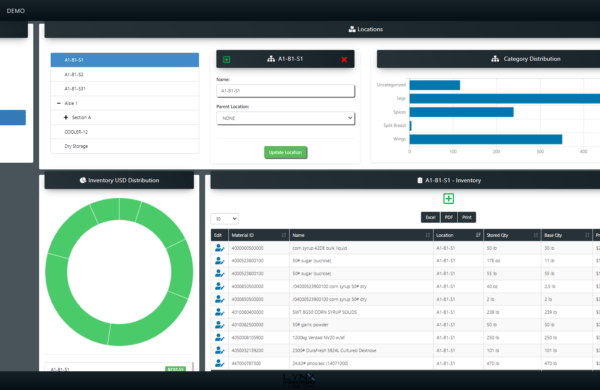Image resolution: width=600 pixels, height=390 pixels.
Task: Click the Update Location button
Action: point(285,152)
